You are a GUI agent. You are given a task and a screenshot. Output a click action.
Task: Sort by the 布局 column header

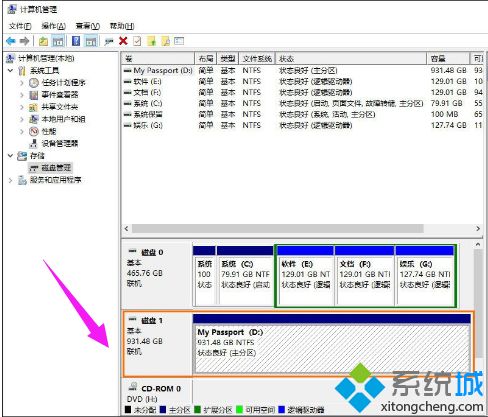(206, 59)
